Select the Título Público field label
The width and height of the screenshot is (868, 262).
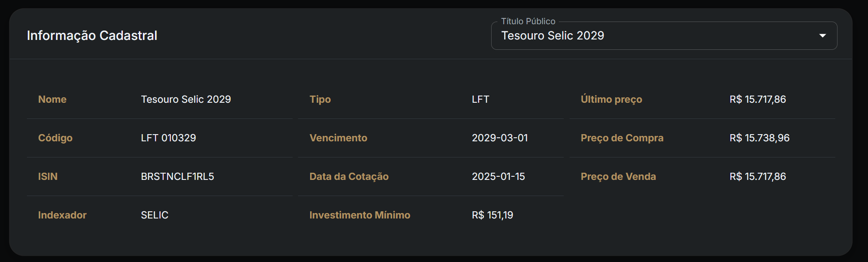pos(527,21)
